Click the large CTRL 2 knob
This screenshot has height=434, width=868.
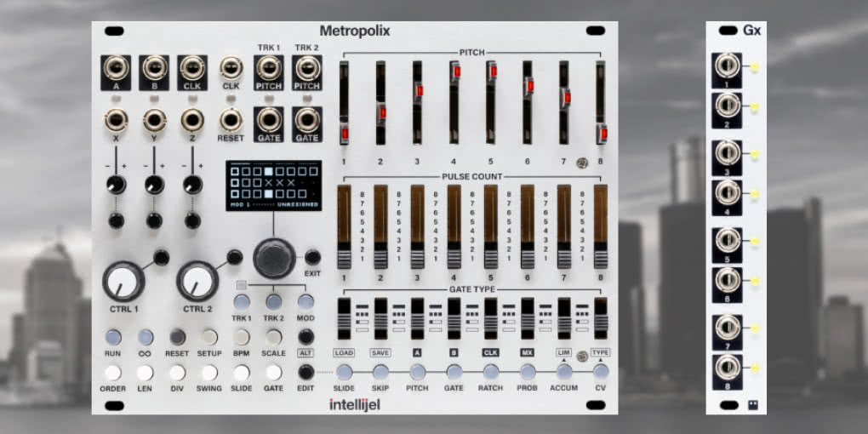tap(197, 281)
